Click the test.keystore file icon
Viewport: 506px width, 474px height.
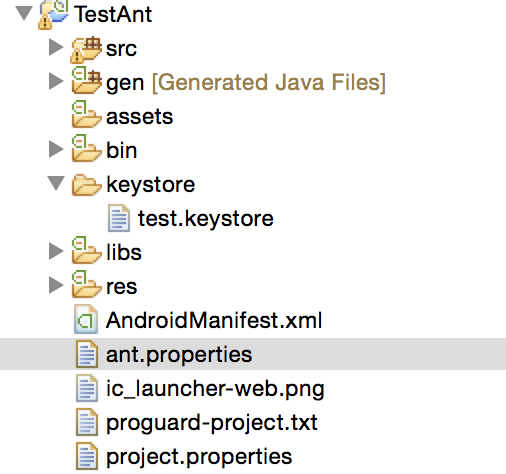pyautogui.click(x=119, y=218)
